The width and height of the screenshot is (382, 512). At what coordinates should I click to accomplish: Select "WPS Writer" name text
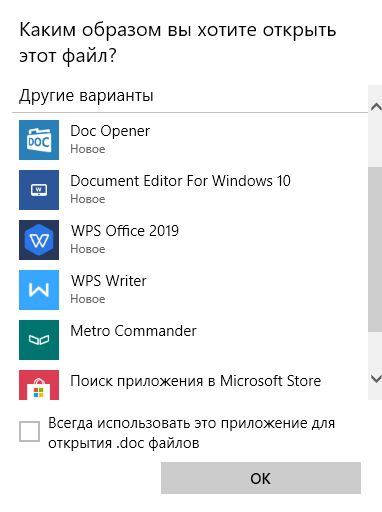[x=108, y=281]
